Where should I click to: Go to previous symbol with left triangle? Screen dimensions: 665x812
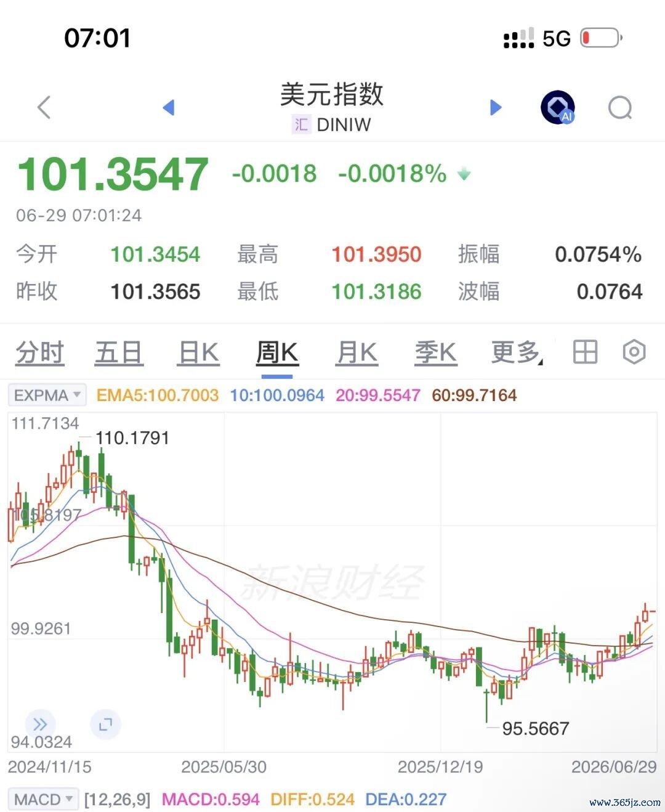click(169, 107)
